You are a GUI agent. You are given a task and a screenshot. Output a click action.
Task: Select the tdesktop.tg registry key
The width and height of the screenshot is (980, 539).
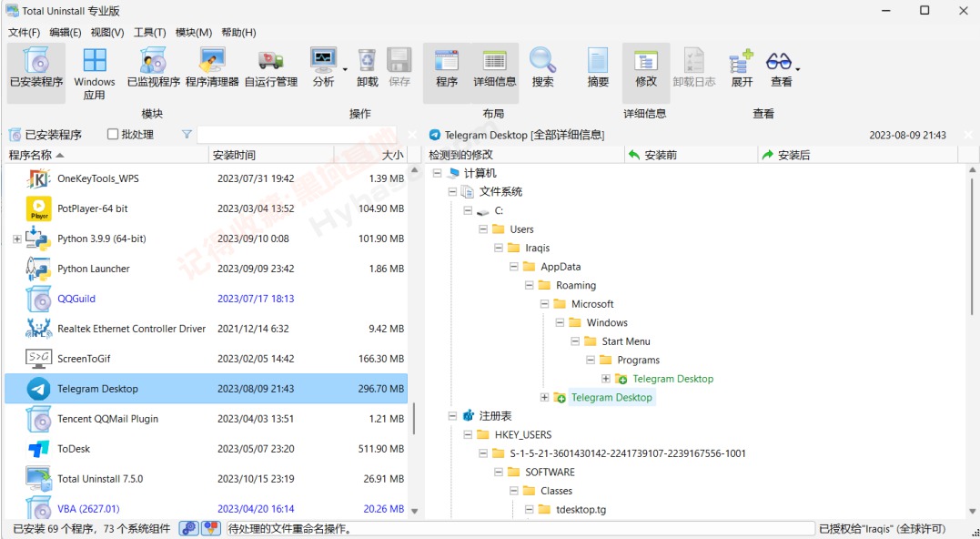[x=581, y=510]
